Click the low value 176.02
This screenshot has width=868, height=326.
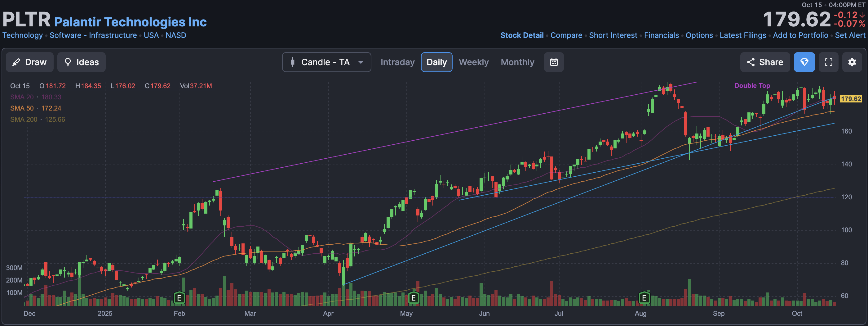pos(125,86)
